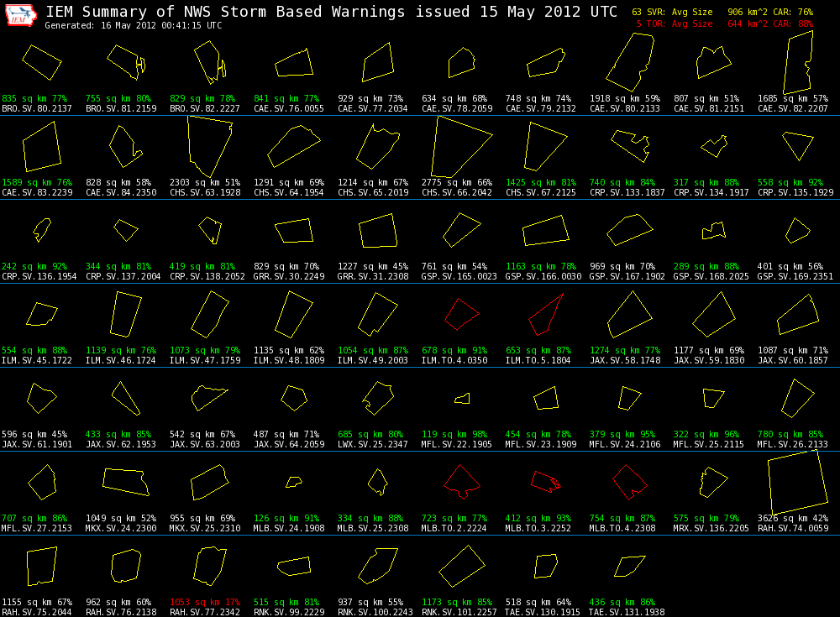Click the label 'GRR.SV.30.2249'
Image resolution: width=840 pixels, height=617 pixels.
(289, 277)
